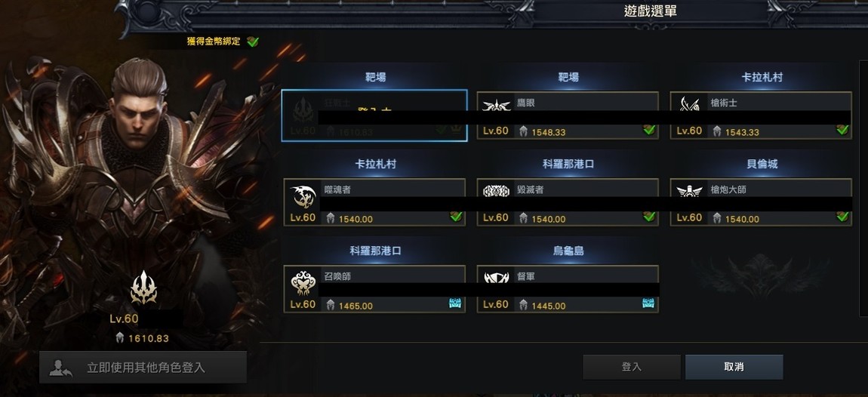The width and height of the screenshot is (868, 397).
Task: Toggle the 獲得金幣綁定 green checkmark
Action: point(252,42)
